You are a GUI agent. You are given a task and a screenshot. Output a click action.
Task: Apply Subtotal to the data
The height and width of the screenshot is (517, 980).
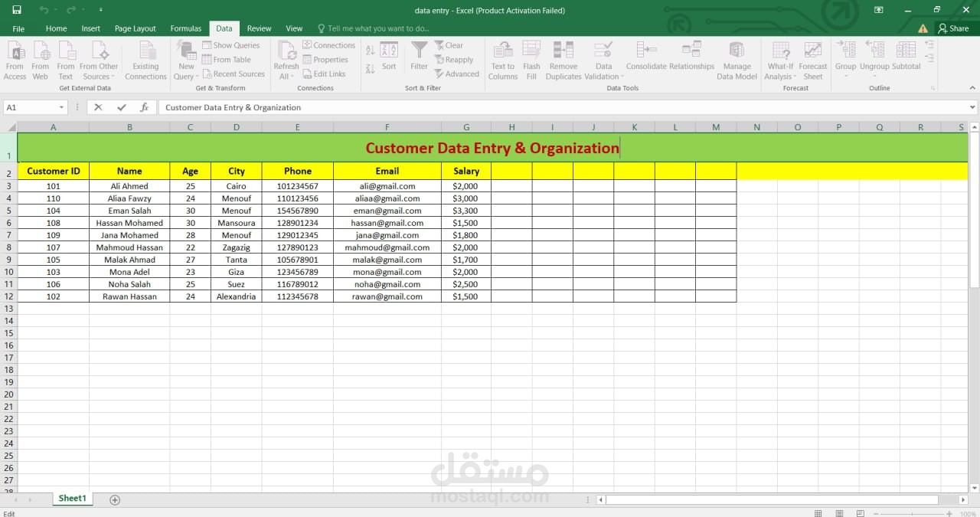(x=906, y=60)
